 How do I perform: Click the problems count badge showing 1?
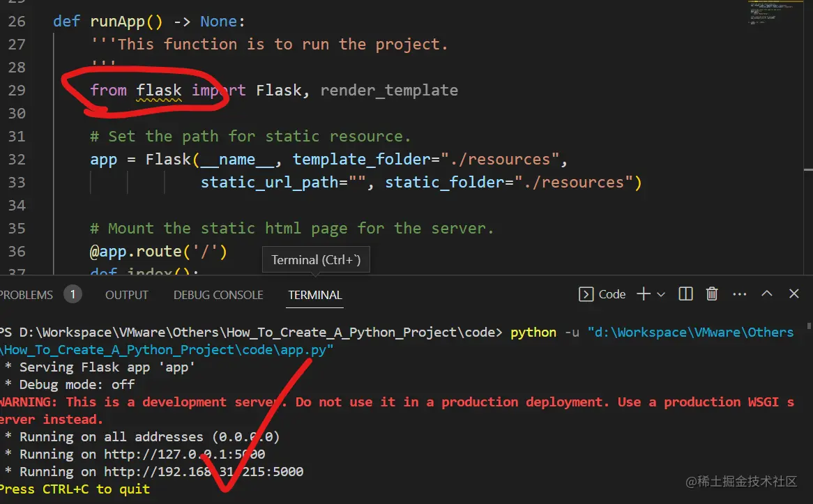coord(73,294)
